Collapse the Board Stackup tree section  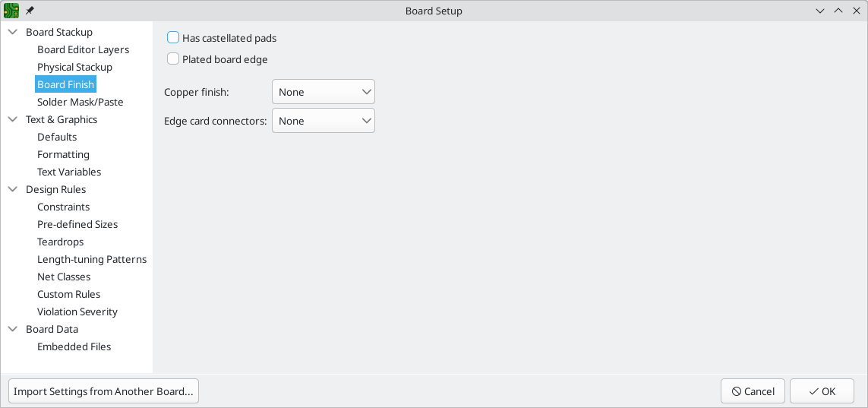(x=12, y=32)
